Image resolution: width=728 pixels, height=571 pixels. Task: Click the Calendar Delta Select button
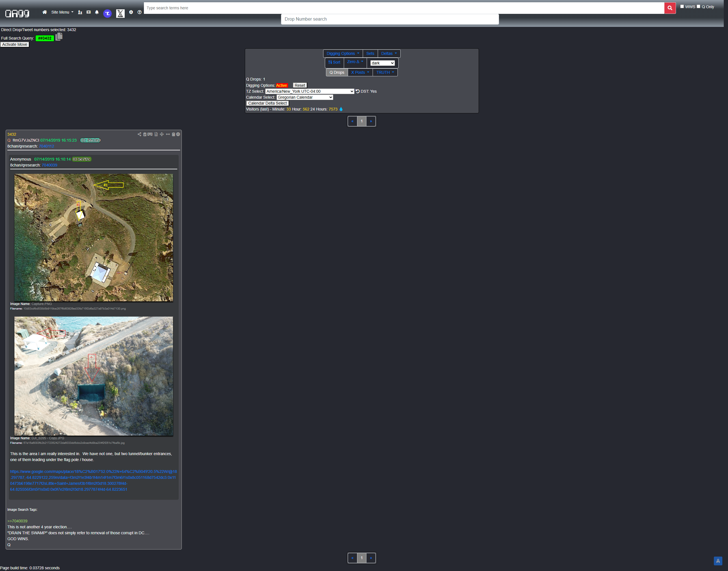[267, 103]
